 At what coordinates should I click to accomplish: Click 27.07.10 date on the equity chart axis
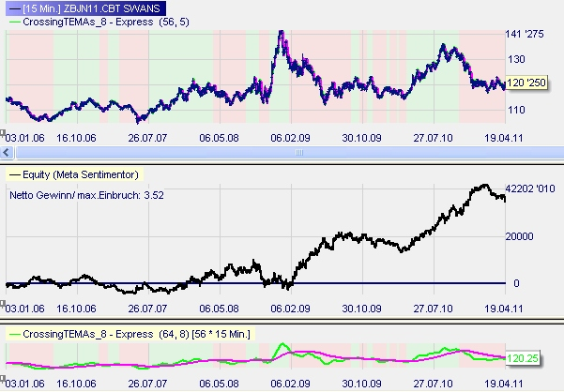[x=433, y=307]
